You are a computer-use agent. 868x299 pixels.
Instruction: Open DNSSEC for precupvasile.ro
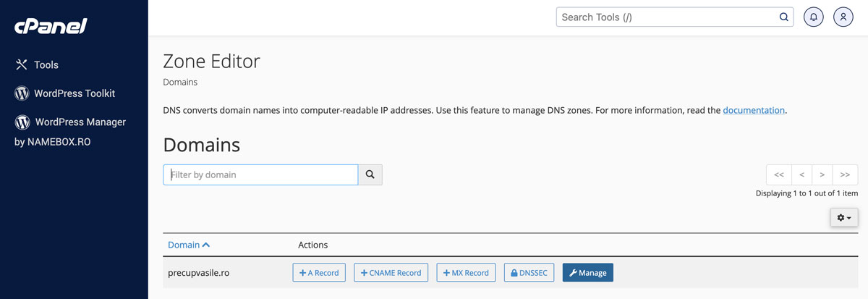(x=529, y=273)
